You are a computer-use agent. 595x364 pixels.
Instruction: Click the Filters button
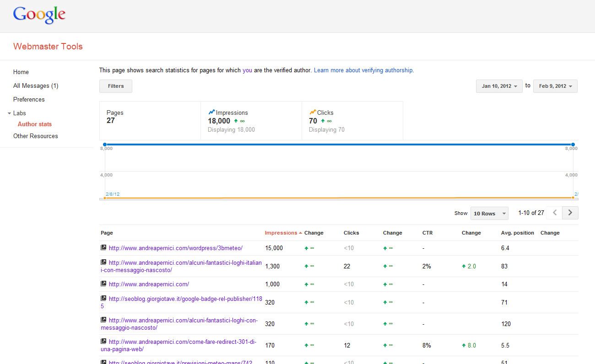(116, 86)
